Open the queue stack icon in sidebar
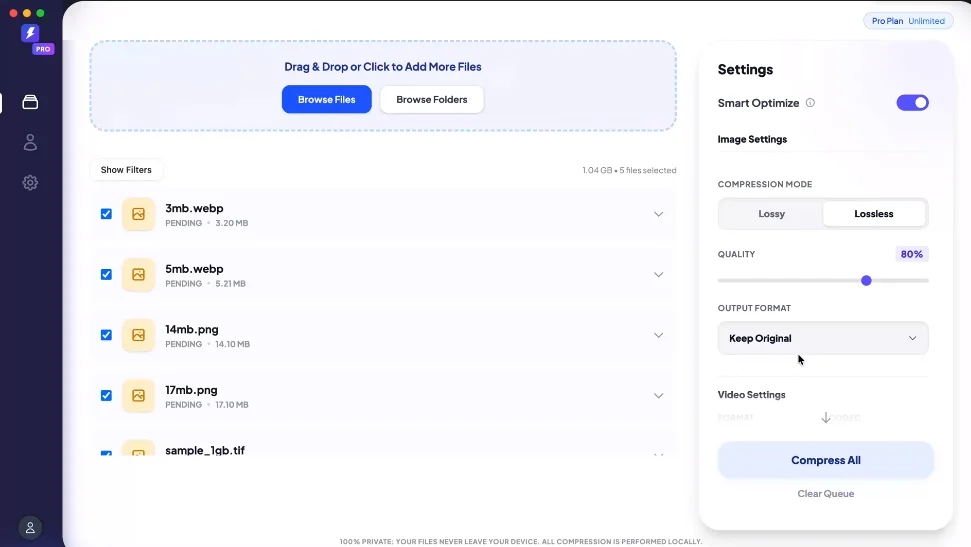Screen dimensions: 971x547 [x=30, y=102]
